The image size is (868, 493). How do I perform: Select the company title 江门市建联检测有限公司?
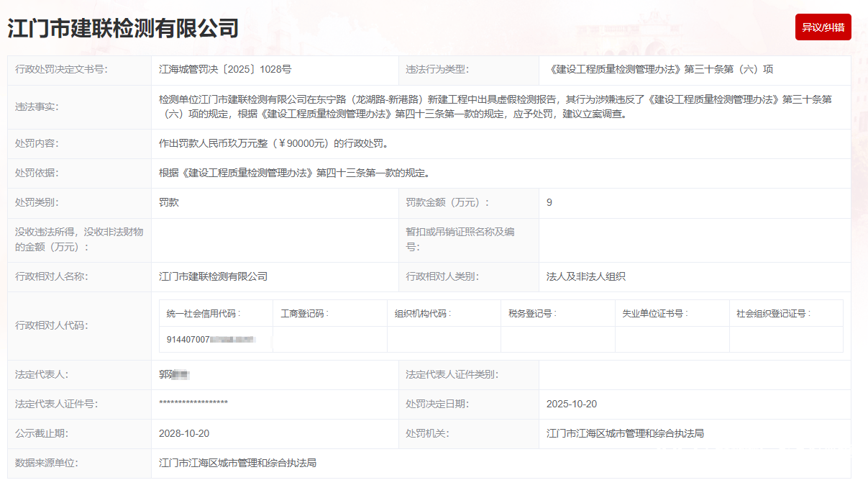click(123, 28)
